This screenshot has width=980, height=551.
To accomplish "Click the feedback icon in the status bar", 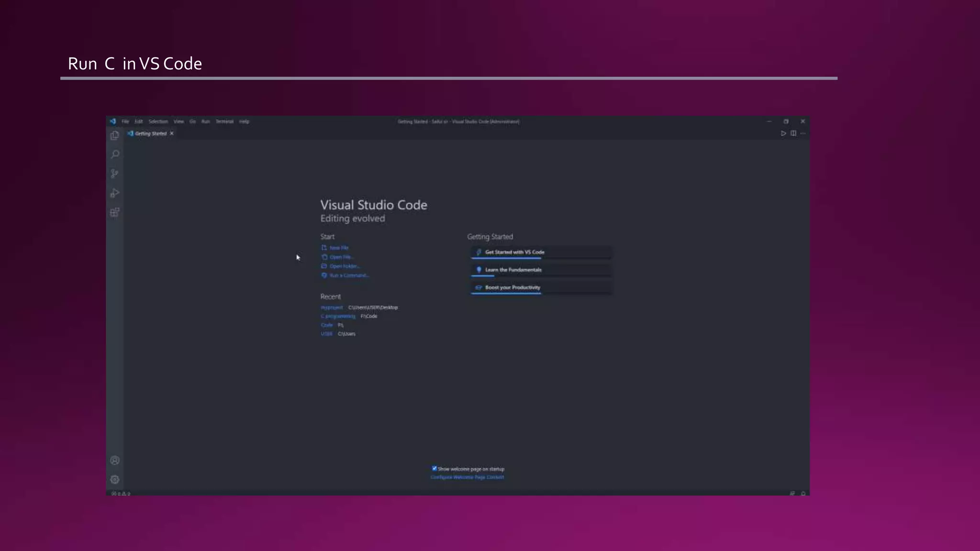I will [x=792, y=493].
